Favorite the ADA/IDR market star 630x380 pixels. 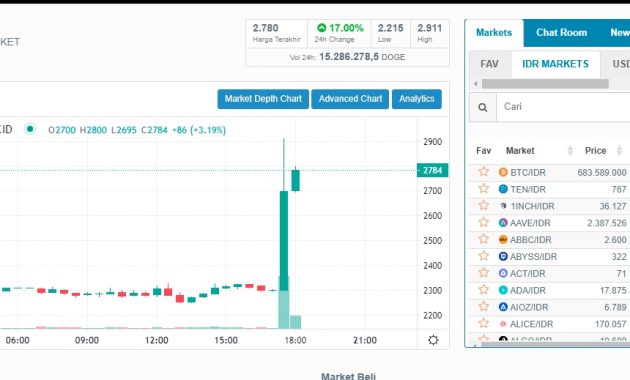pos(484,290)
